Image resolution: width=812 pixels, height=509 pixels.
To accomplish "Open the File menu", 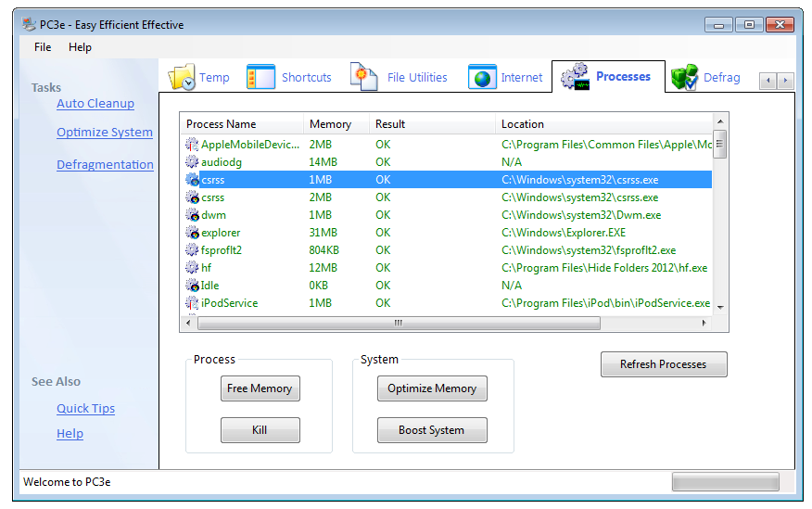I will (x=43, y=47).
